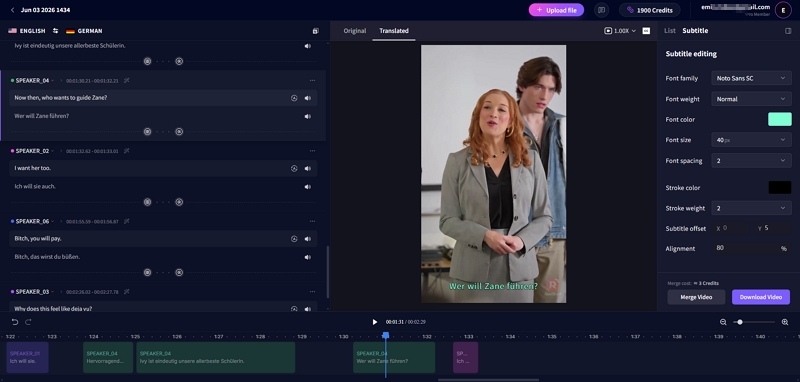The width and height of the screenshot is (800, 382).
Task: Zoom out the timeline
Action: tap(723, 322)
